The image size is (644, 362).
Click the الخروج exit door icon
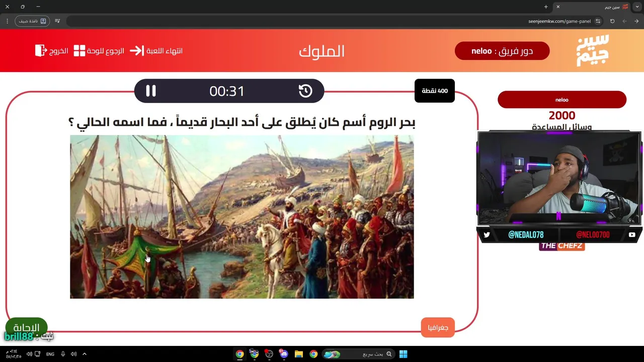coord(41,51)
